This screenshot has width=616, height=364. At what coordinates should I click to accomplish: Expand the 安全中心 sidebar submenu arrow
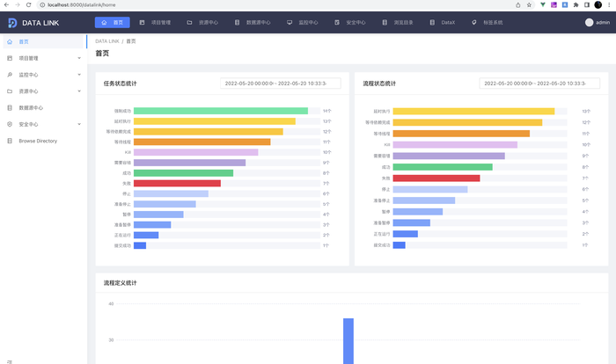78,124
